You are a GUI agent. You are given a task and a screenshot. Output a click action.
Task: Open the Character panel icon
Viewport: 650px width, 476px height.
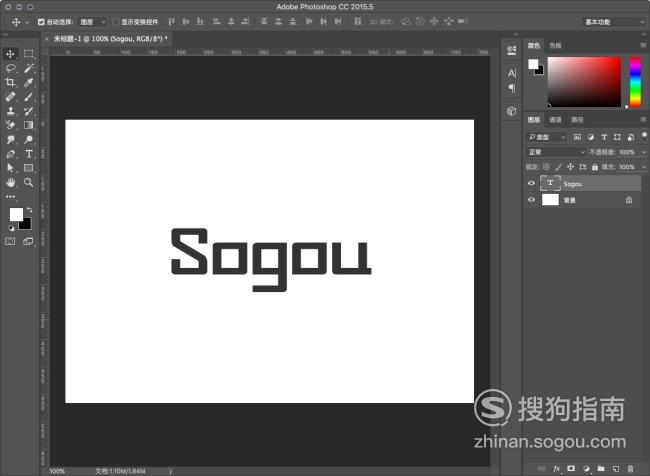coord(512,73)
